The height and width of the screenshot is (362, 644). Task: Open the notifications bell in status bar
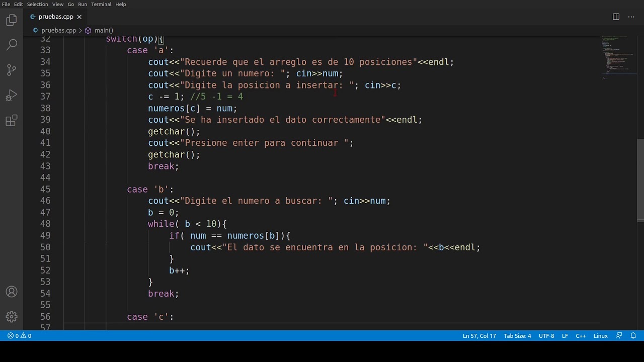633,336
